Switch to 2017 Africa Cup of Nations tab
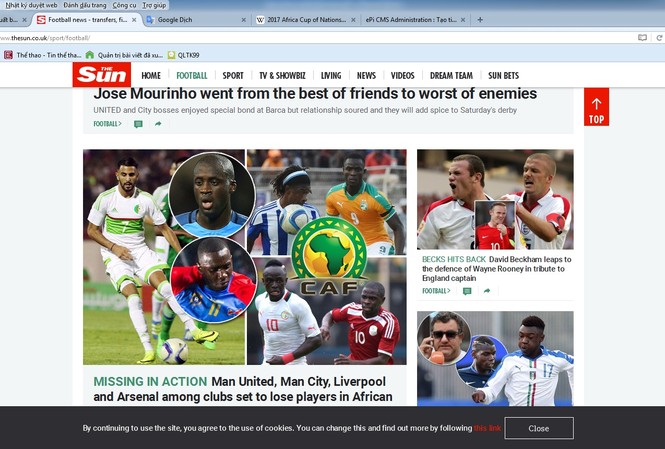 point(306,20)
